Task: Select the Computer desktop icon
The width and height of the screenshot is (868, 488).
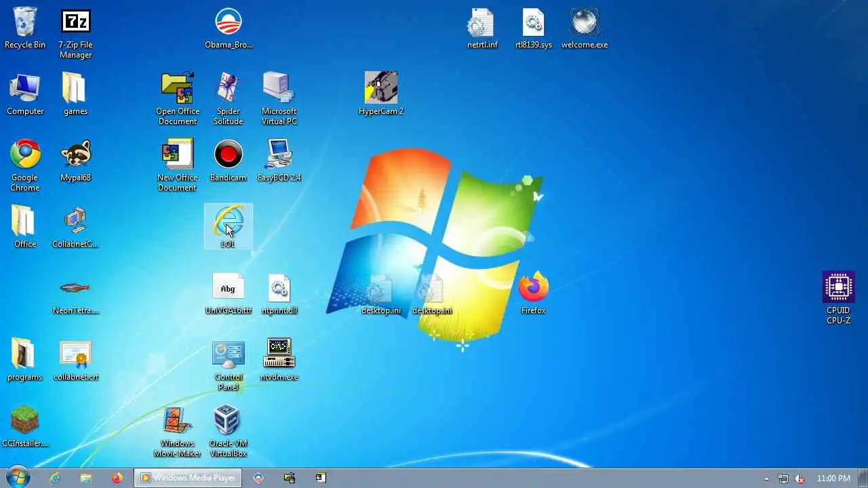Action: click(25, 95)
